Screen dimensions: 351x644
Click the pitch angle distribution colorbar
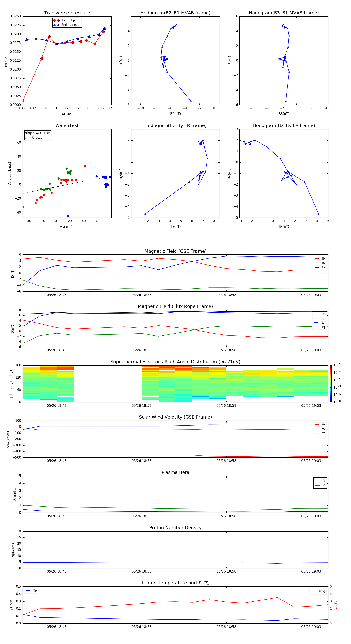331,383
